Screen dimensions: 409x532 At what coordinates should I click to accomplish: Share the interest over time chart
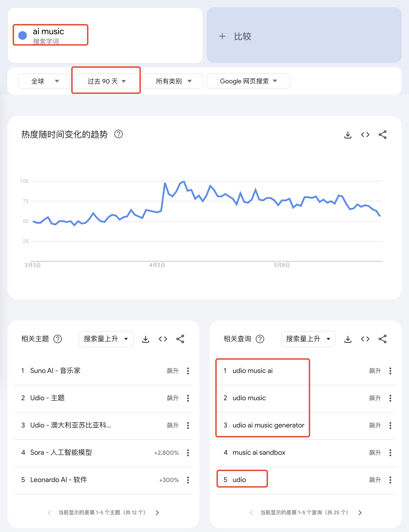[x=383, y=135]
